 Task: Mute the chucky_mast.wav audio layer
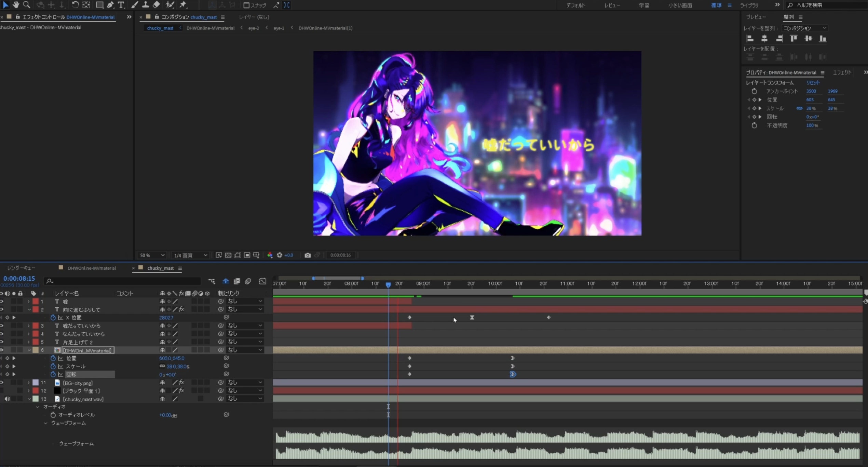pos(7,399)
